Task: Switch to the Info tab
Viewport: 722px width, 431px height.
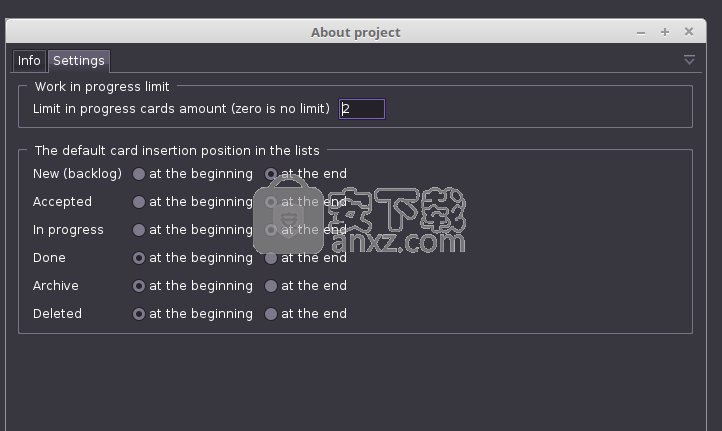Action: 29,61
